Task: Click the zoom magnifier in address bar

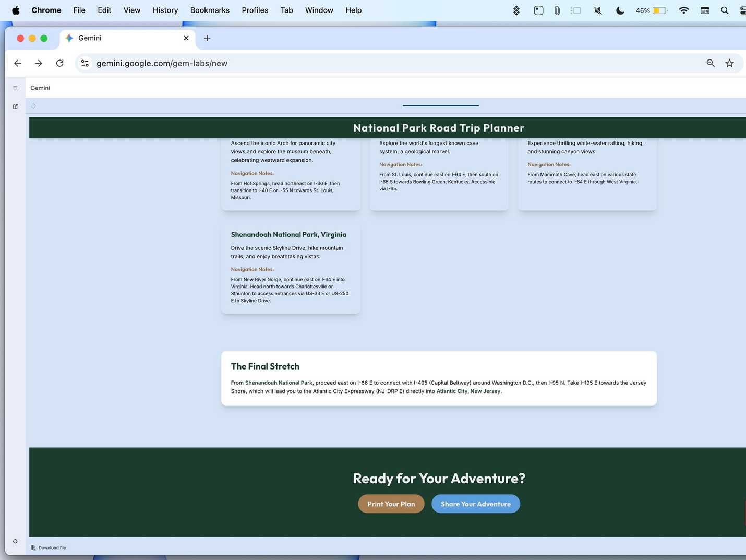Action: pyautogui.click(x=711, y=63)
